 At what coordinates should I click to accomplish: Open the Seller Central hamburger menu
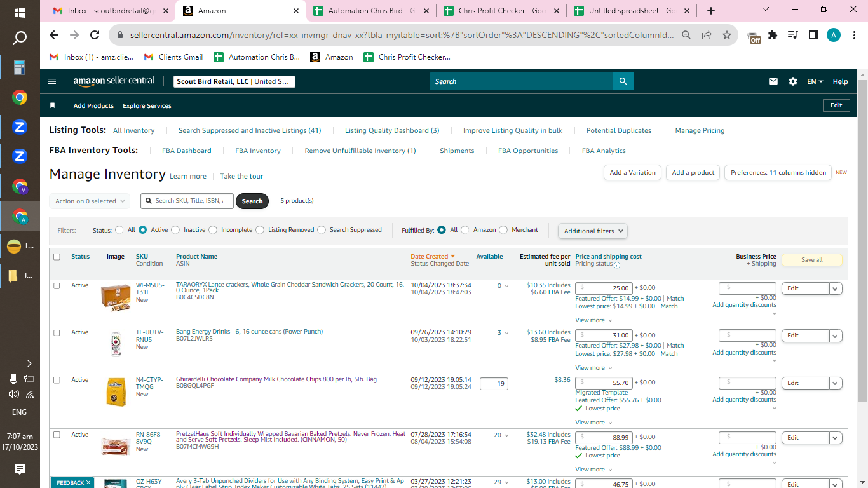[x=52, y=81]
